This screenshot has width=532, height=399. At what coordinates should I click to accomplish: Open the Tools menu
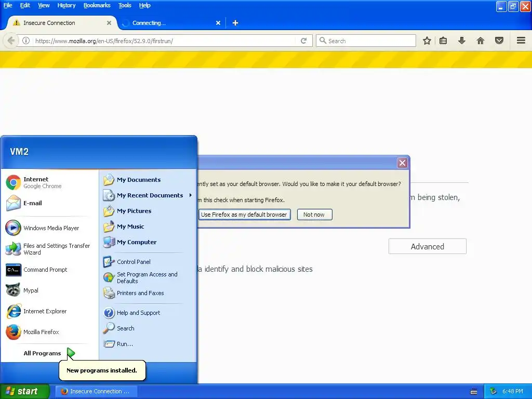[x=125, y=5]
